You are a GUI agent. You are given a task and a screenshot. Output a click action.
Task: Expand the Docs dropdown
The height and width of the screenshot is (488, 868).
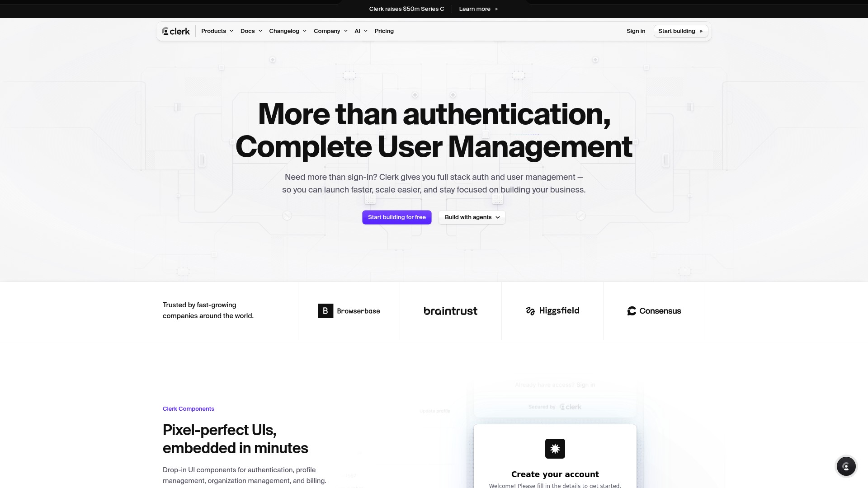point(251,31)
